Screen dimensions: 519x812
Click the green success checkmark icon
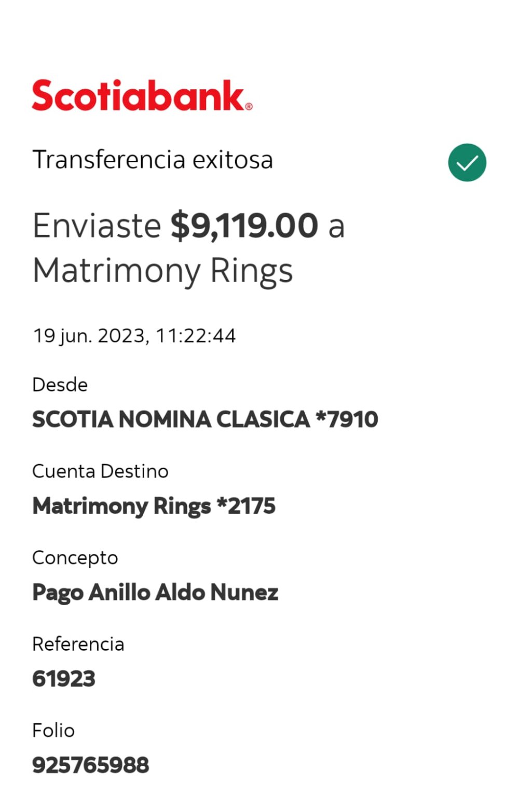click(467, 162)
